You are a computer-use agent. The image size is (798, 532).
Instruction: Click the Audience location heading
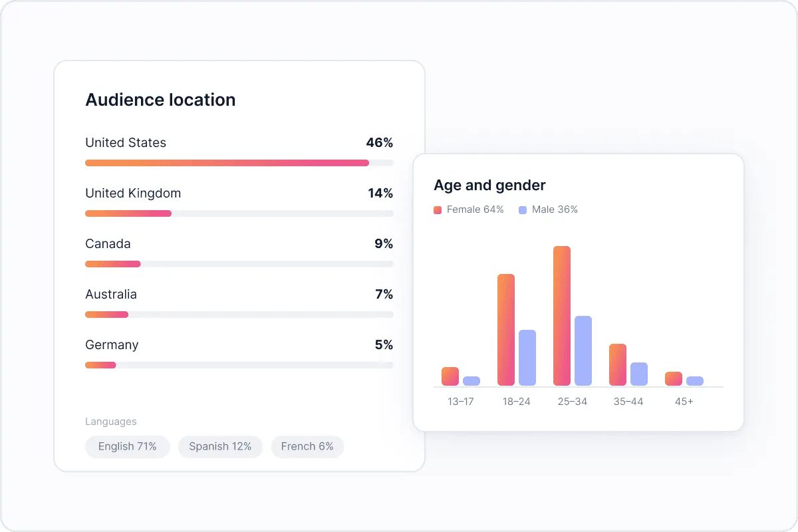pos(160,100)
